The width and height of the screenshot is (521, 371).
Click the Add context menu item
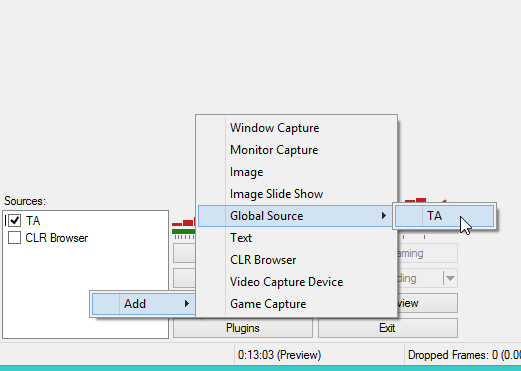(143, 304)
